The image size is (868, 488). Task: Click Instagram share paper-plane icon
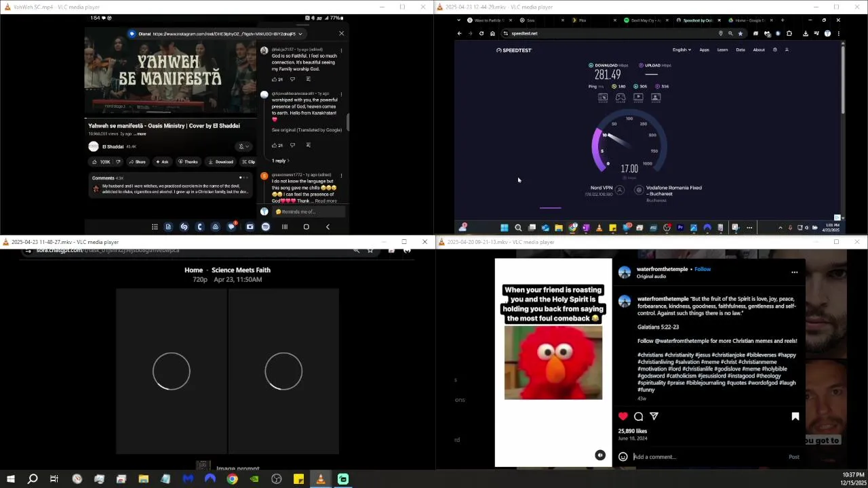coord(654,416)
